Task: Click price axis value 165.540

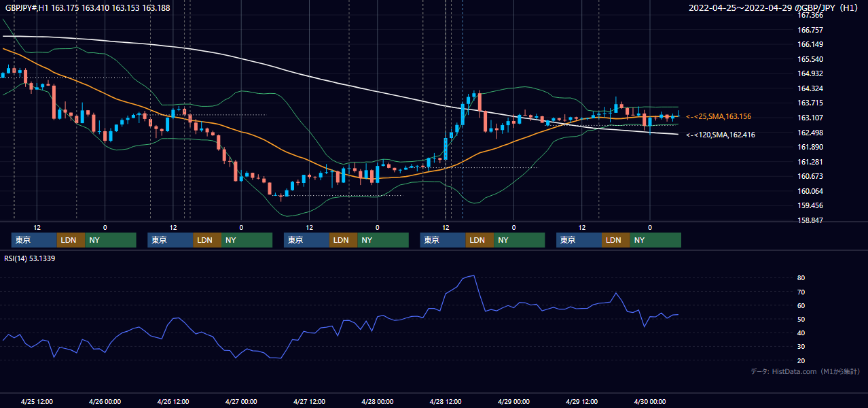Action: 810,59
